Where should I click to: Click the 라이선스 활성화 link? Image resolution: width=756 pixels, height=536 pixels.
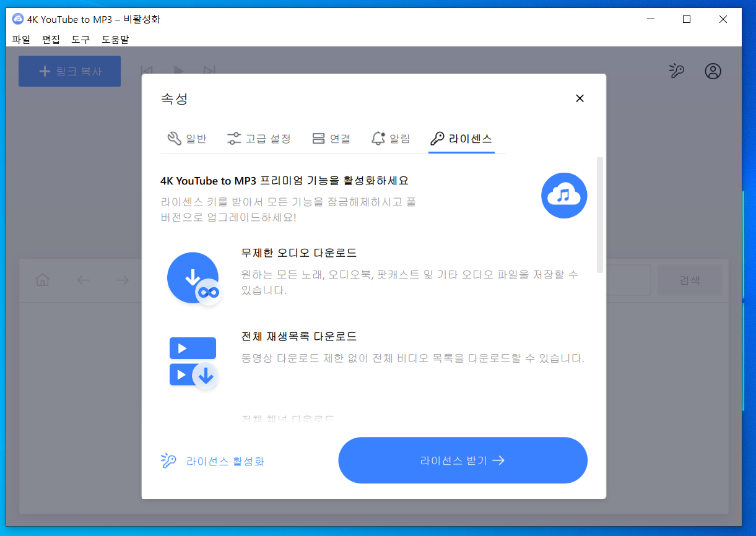point(212,461)
